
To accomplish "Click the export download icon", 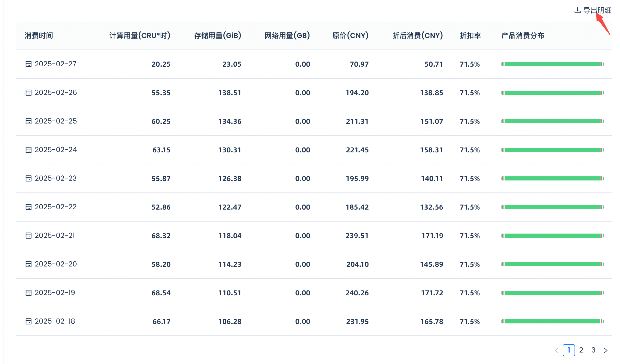I will (x=577, y=10).
